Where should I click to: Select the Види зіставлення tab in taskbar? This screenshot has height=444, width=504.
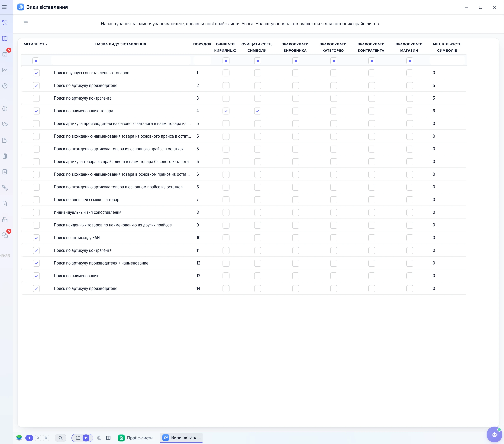(x=181, y=438)
